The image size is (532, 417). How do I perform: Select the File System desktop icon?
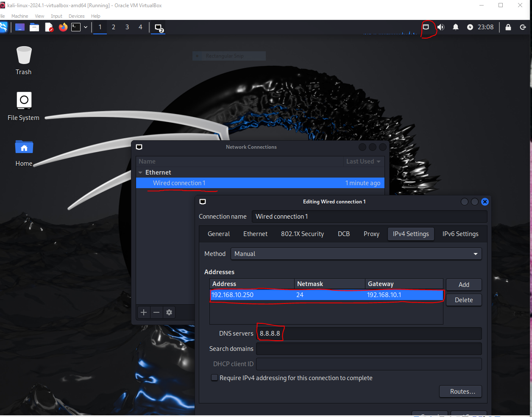(24, 106)
